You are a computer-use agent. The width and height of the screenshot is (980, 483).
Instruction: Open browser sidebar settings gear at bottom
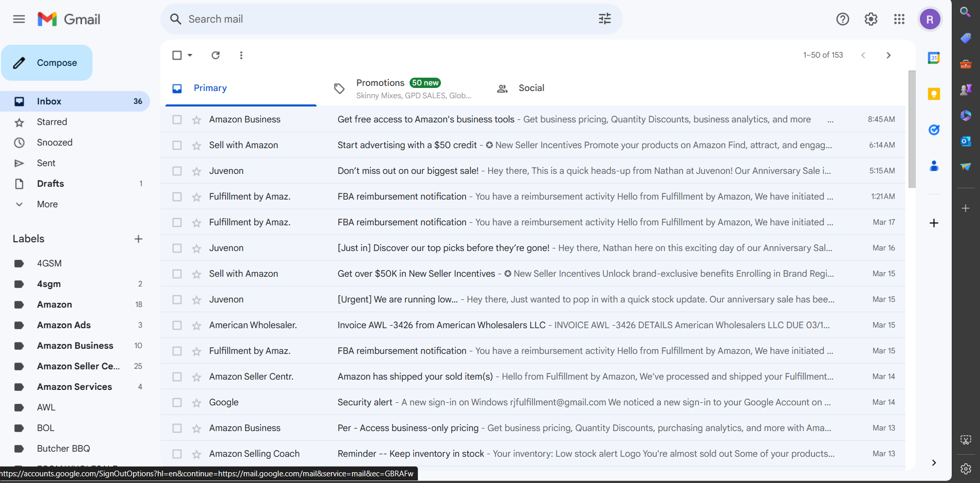pos(966,469)
